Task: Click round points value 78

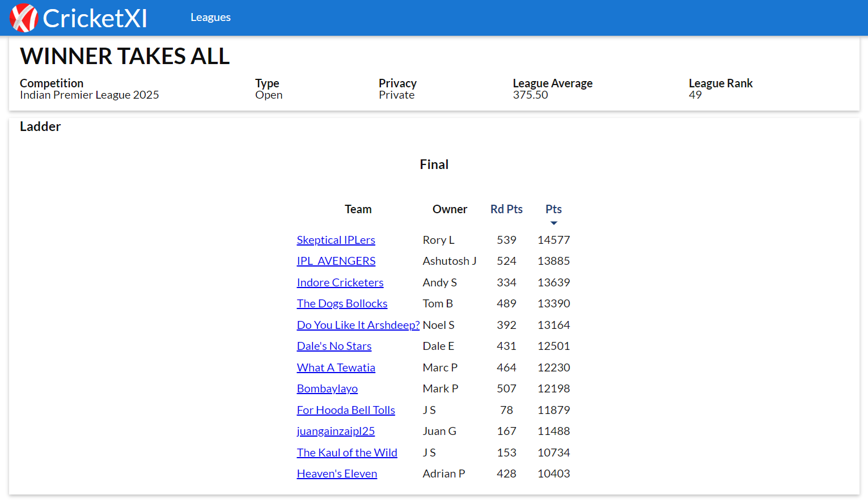Action: 506,410
